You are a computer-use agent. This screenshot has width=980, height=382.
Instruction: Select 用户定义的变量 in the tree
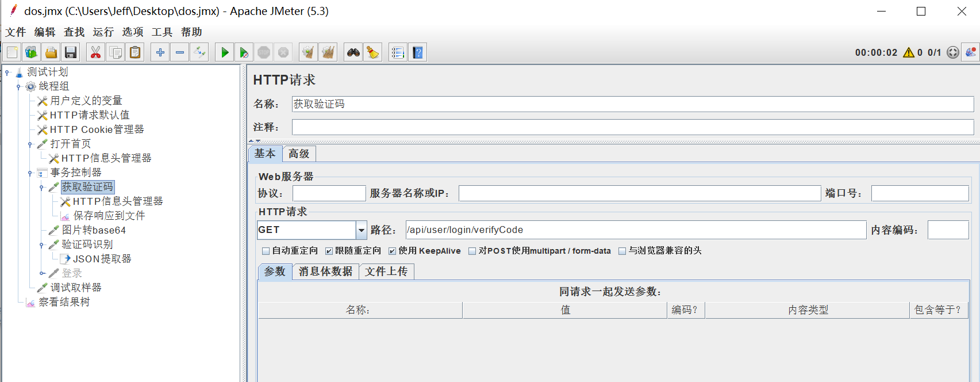tap(86, 101)
